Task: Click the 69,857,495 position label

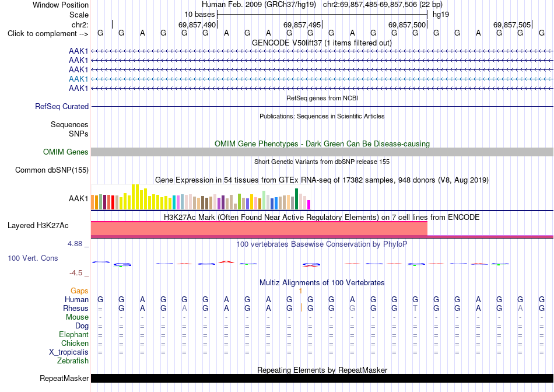Action: tap(301, 24)
